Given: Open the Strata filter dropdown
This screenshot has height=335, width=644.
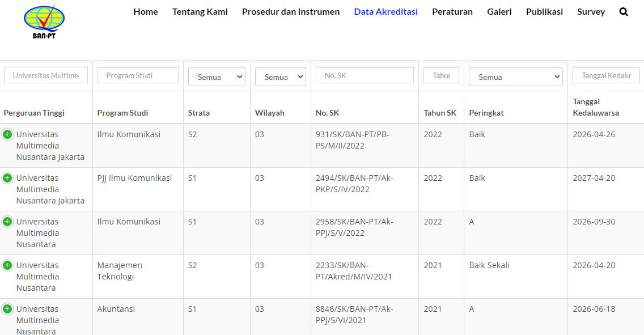Looking at the screenshot, I should tap(217, 77).
